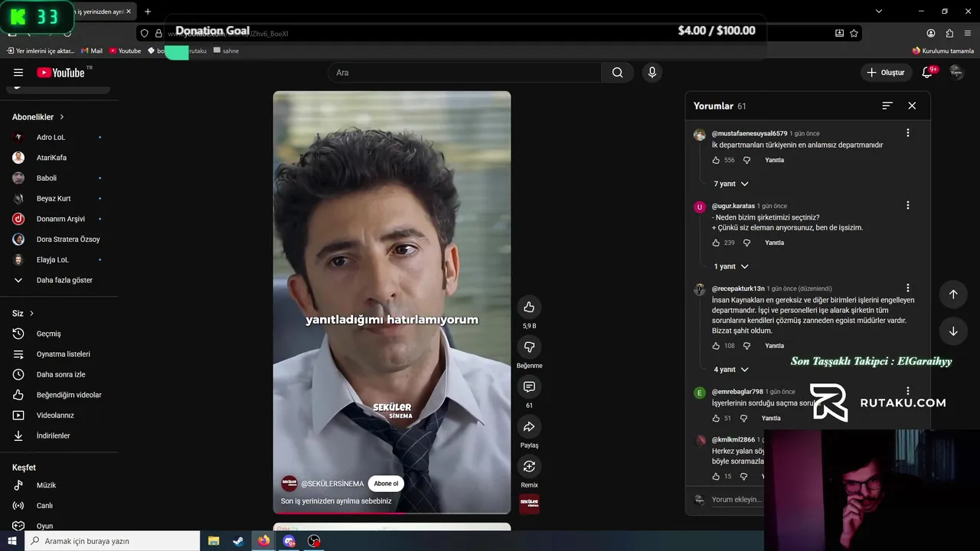Click the search magnifier button
Viewport: 980px width, 551px height.
click(x=617, y=73)
